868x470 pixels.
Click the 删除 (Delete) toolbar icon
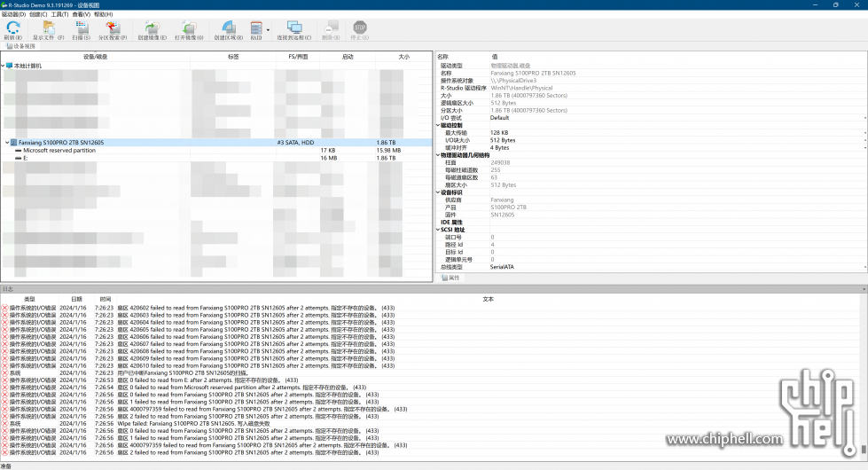click(x=331, y=27)
